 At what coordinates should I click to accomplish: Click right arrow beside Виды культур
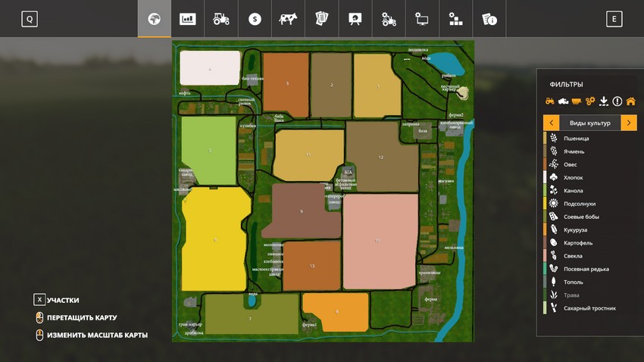629,123
